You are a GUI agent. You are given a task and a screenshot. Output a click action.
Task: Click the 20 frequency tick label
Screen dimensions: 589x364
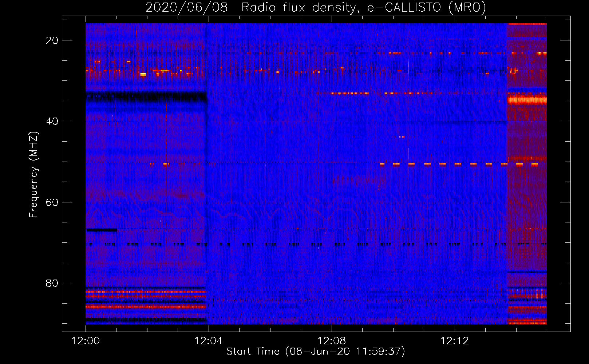coord(52,40)
